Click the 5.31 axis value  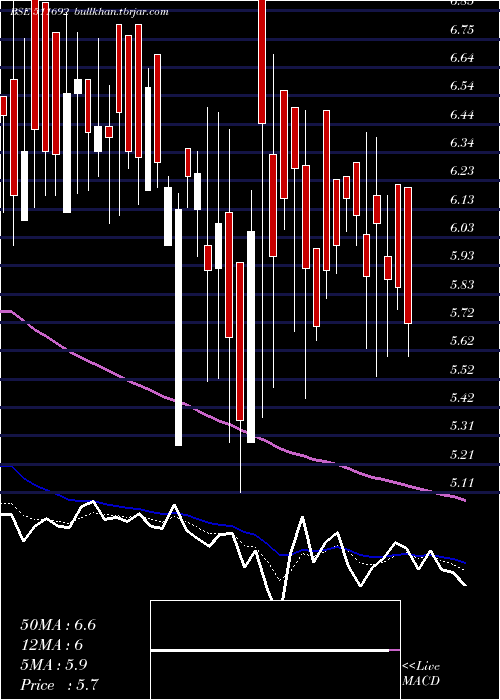462,425
